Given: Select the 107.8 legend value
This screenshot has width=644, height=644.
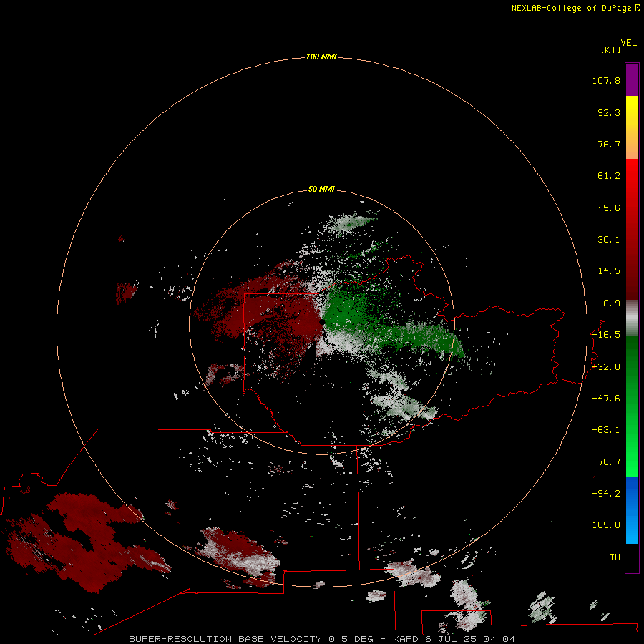Looking at the screenshot, I should (606, 80).
